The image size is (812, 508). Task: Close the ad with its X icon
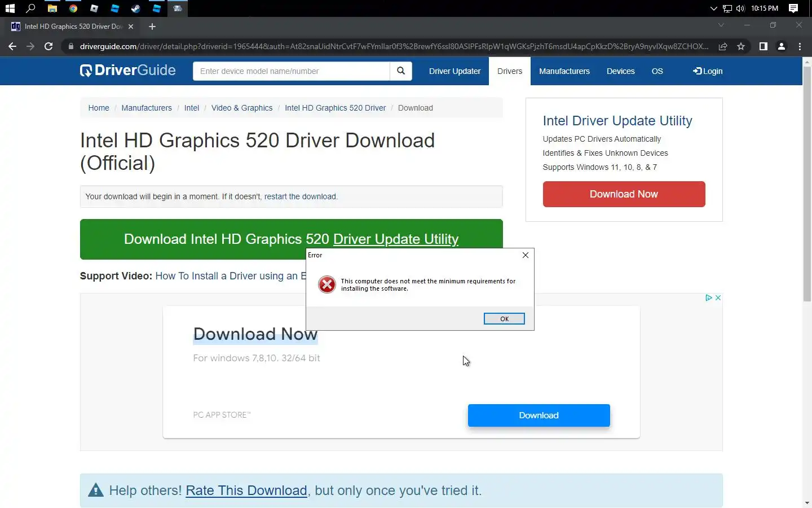(718, 297)
